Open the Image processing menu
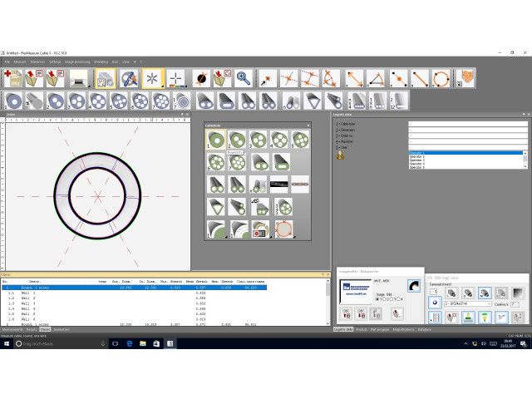This screenshot has height=399, width=532. 77,62
